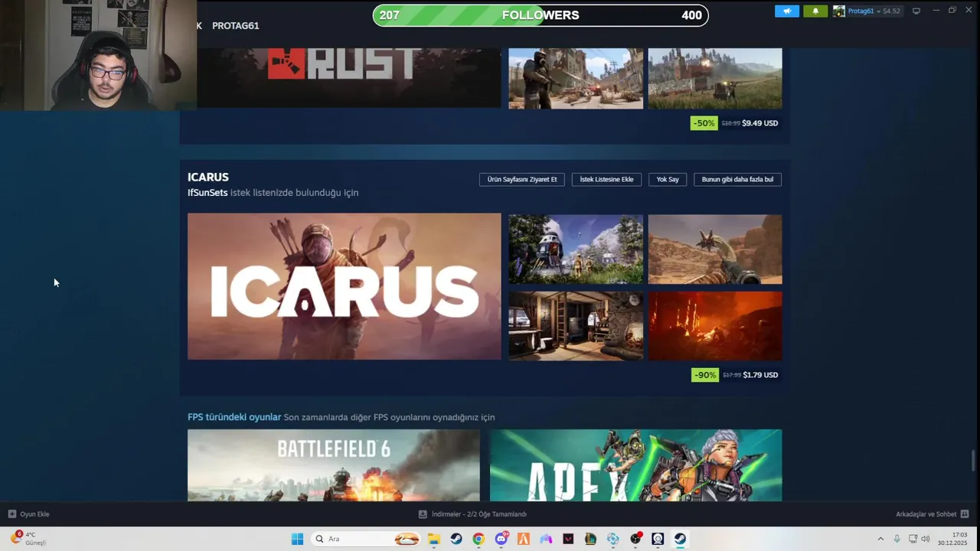Launch Google Chrome from the taskbar
The image size is (980, 551).
(x=479, y=539)
